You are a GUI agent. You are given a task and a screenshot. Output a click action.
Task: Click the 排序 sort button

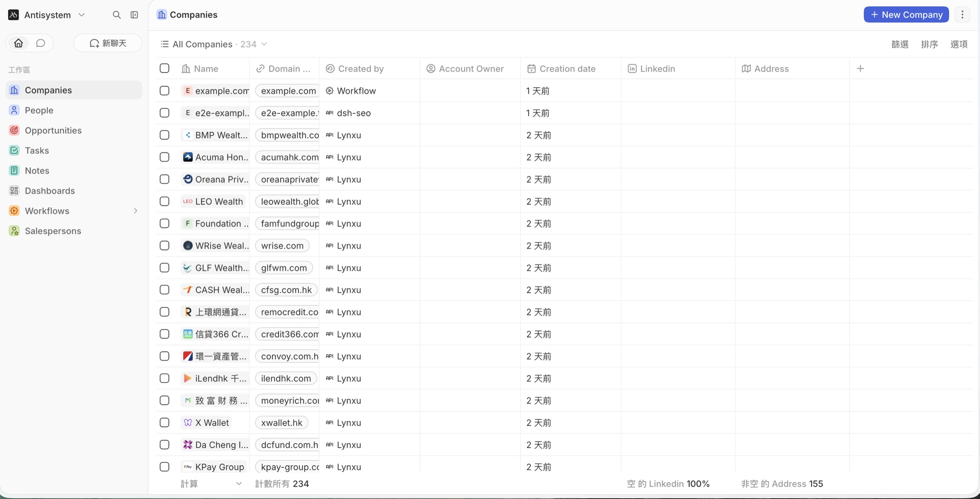(x=929, y=44)
